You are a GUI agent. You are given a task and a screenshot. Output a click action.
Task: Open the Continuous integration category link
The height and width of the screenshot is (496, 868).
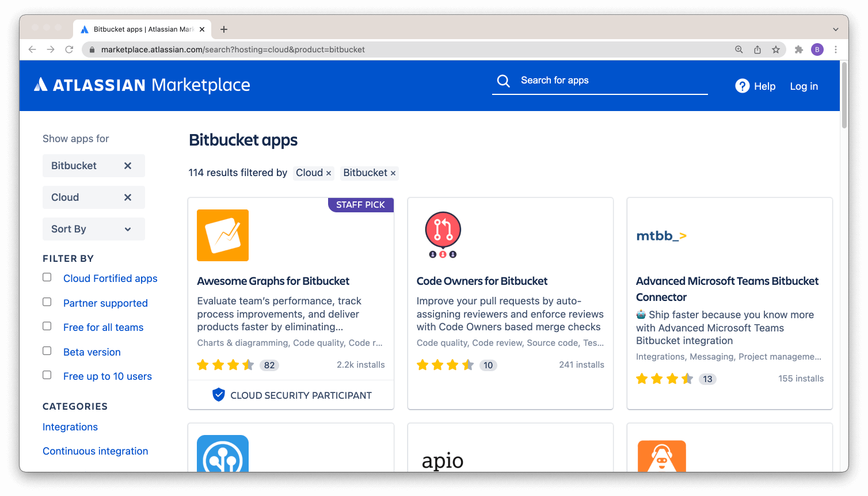tap(95, 451)
